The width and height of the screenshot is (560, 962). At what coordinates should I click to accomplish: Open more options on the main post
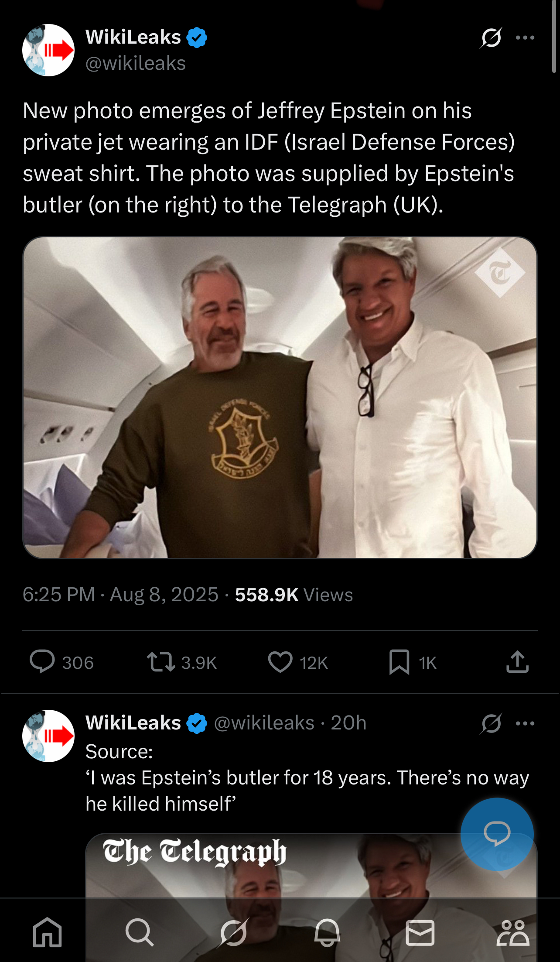tap(525, 38)
